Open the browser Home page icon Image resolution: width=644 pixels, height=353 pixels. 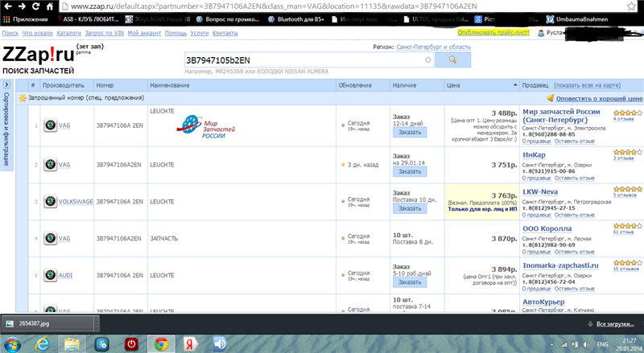[50, 6]
